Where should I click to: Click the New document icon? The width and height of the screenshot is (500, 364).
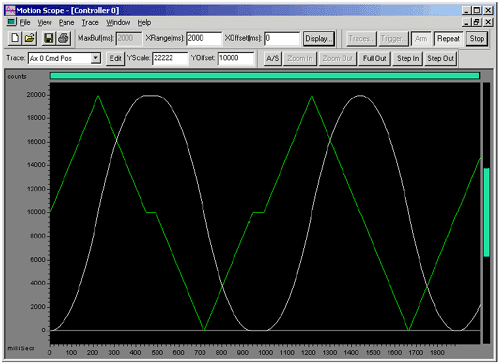(x=15, y=38)
